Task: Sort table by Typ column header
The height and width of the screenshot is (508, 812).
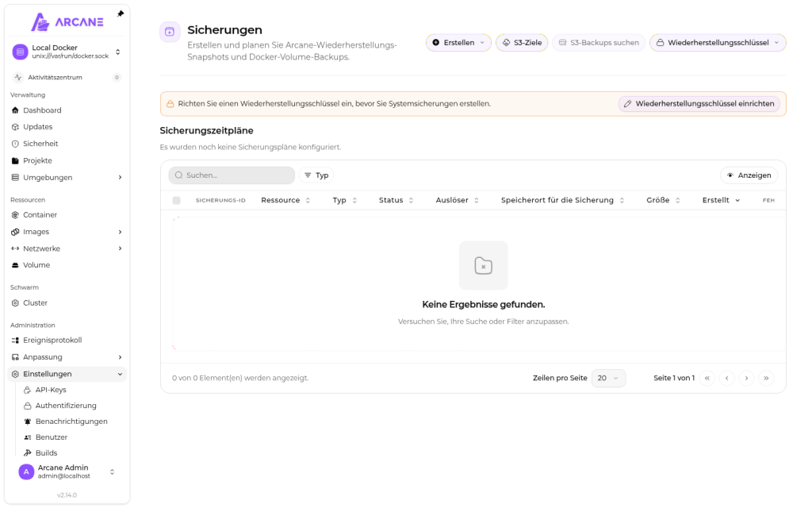Action: tap(345, 200)
